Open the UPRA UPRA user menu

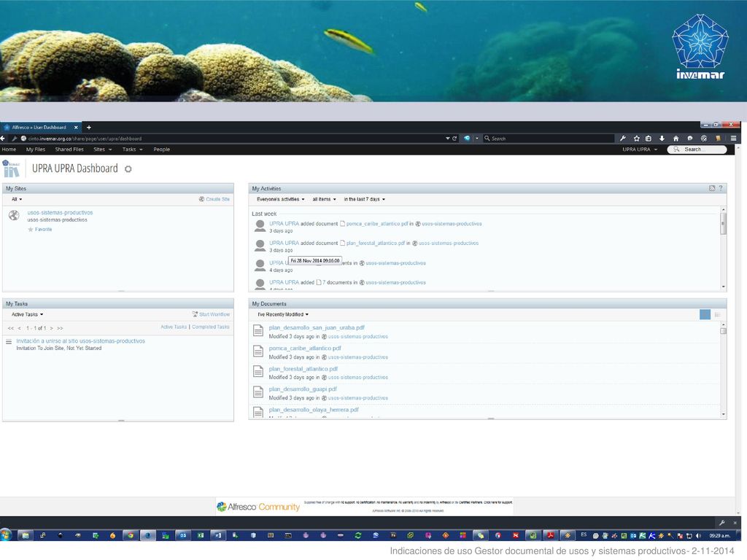[x=640, y=149]
